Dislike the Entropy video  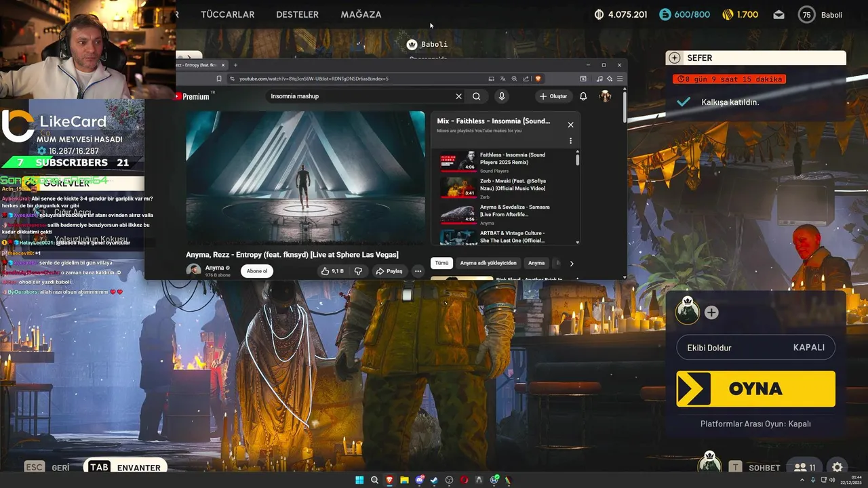(x=358, y=271)
